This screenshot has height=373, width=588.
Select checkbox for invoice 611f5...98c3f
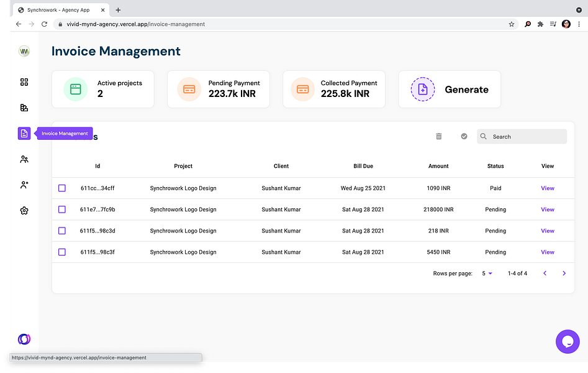[62, 252]
